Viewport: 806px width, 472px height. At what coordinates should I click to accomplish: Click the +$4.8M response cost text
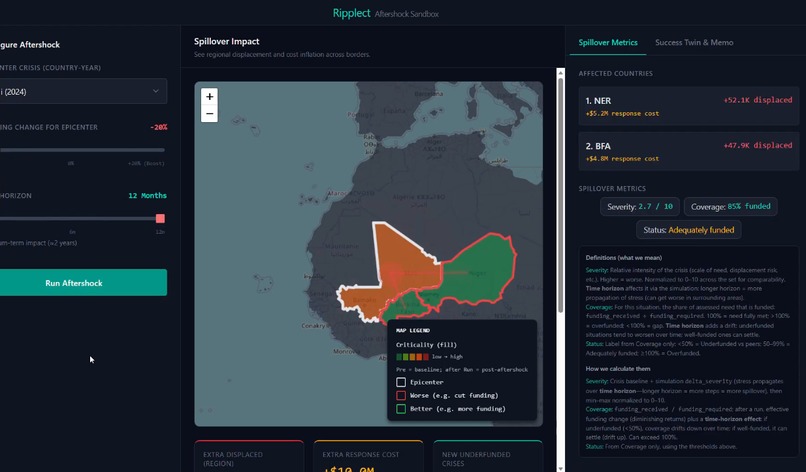(x=622, y=159)
